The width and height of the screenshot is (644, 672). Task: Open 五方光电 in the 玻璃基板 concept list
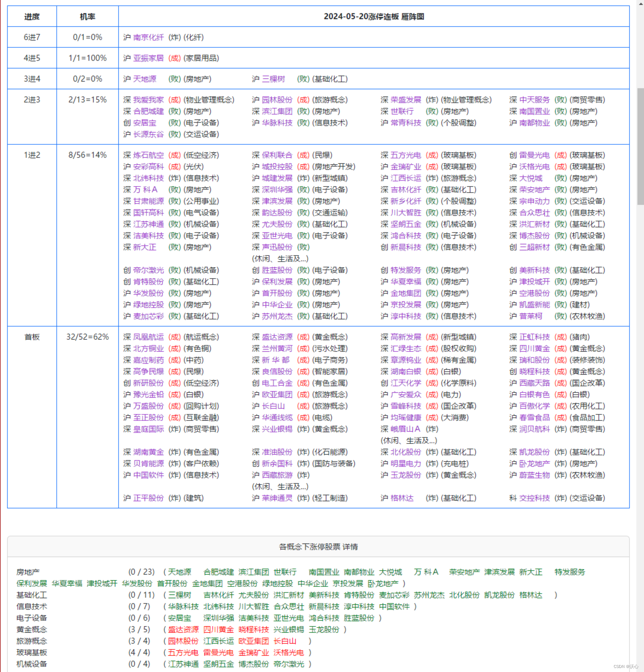coord(183,652)
